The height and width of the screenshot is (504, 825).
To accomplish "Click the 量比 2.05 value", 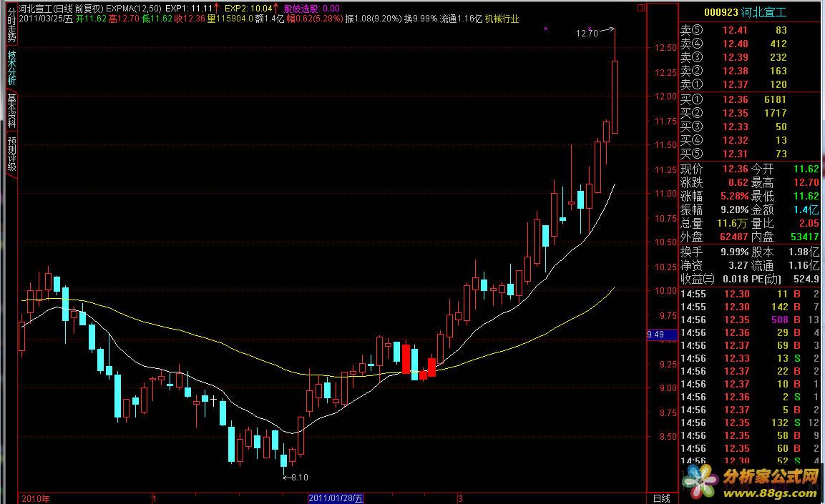I will 809,223.
